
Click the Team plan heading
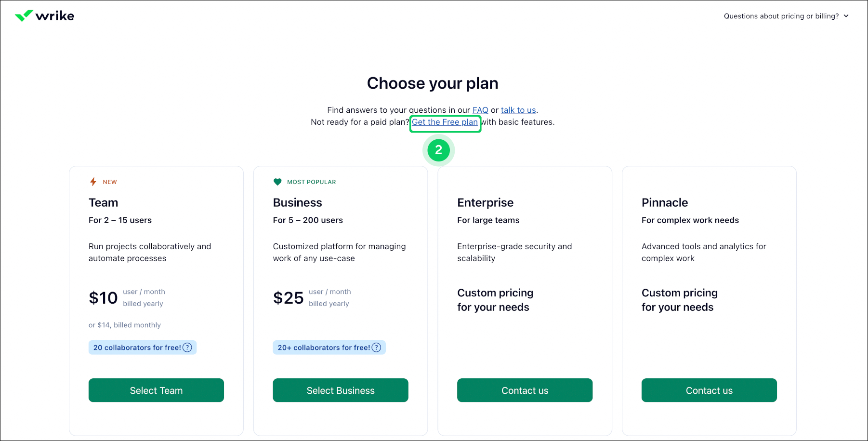point(103,202)
